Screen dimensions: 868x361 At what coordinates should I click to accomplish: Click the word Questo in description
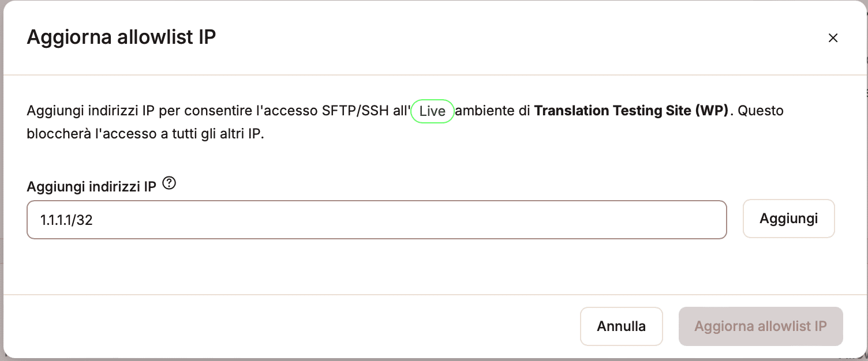click(x=761, y=110)
